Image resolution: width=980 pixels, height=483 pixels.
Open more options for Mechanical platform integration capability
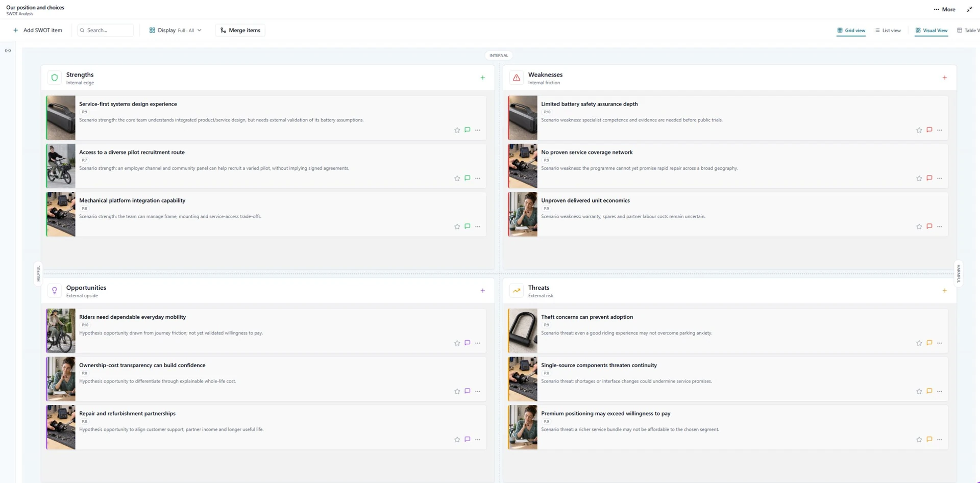(478, 226)
